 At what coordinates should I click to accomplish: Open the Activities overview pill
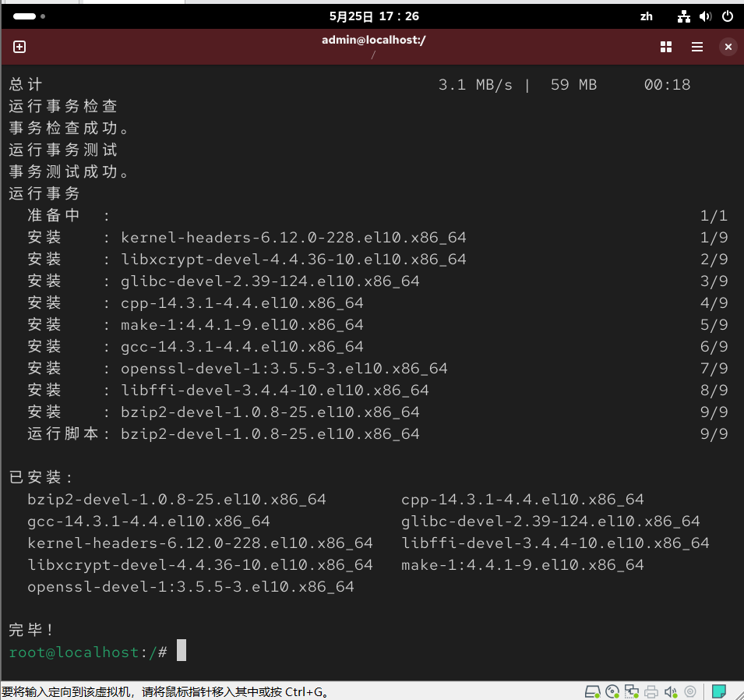[29, 16]
